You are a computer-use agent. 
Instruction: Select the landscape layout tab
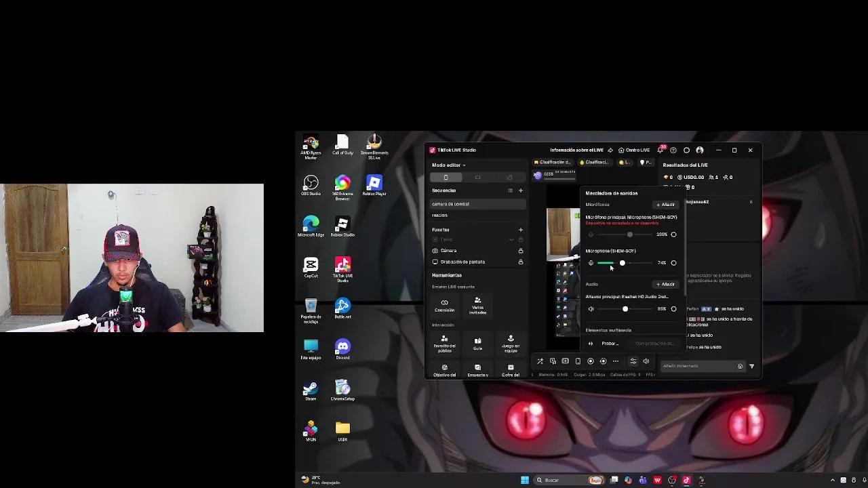(x=477, y=178)
